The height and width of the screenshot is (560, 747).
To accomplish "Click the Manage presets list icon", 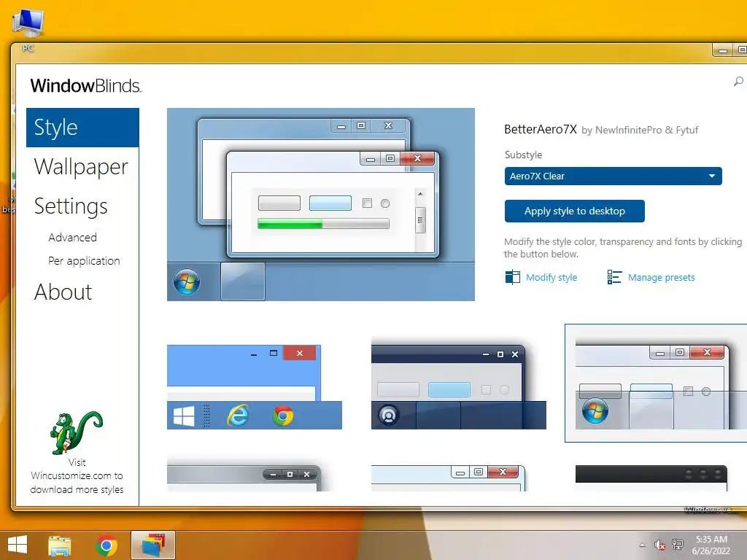I will pos(614,276).
